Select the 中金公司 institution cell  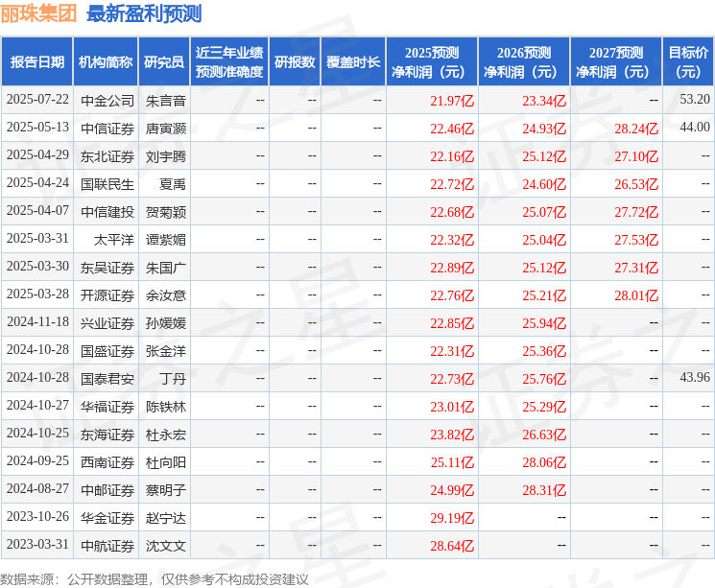pos(107,101)
